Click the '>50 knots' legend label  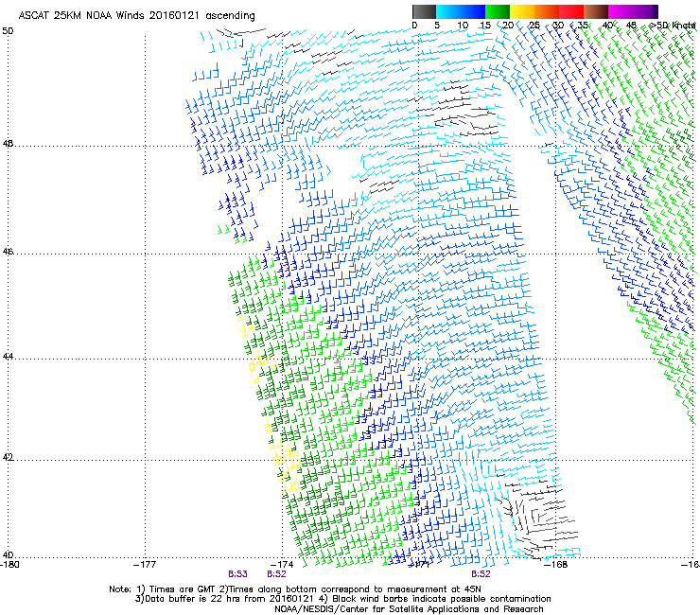tap(673, 26)
